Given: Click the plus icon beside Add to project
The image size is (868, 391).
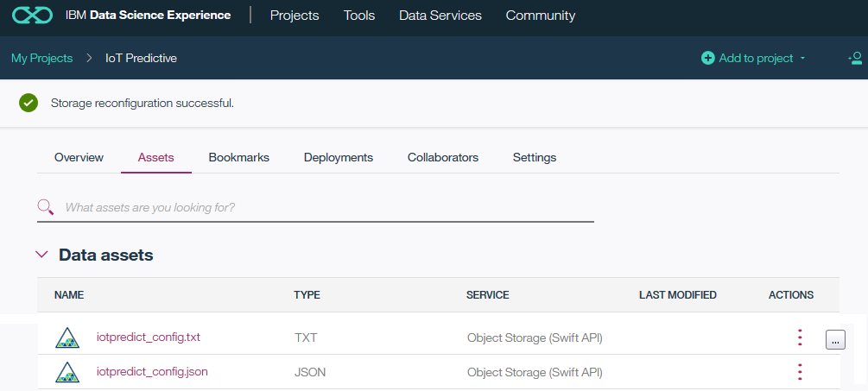Looking at the screenshot, I should click(708, 58).
